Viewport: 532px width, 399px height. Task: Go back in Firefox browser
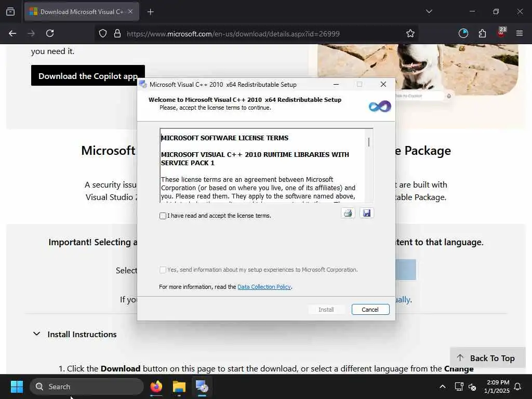pyautogui.click(x=12, y=33)
